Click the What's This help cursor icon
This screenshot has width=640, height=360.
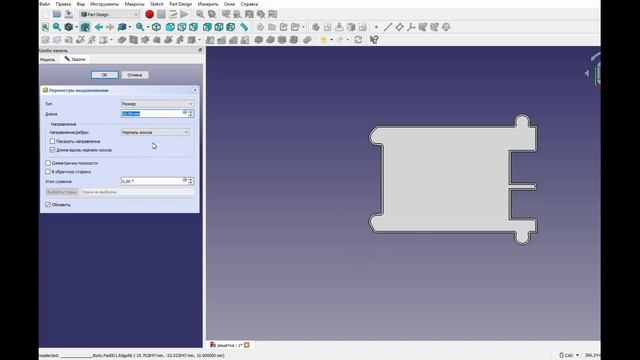pos(374,40)
